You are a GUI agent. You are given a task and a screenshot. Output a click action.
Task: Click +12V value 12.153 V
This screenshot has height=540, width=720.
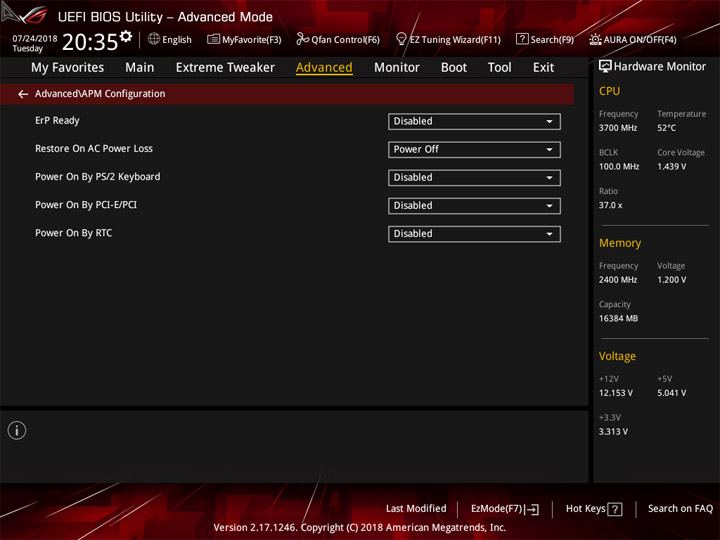point(615,393)
